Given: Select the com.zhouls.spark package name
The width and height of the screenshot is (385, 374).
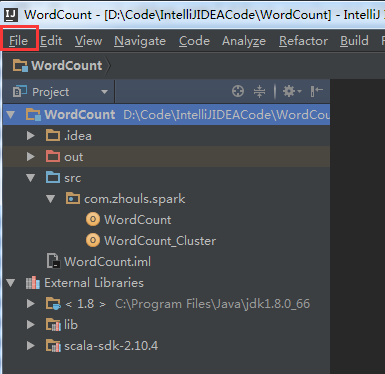Looking at the screenshot, I should click(x=135, y=199).
